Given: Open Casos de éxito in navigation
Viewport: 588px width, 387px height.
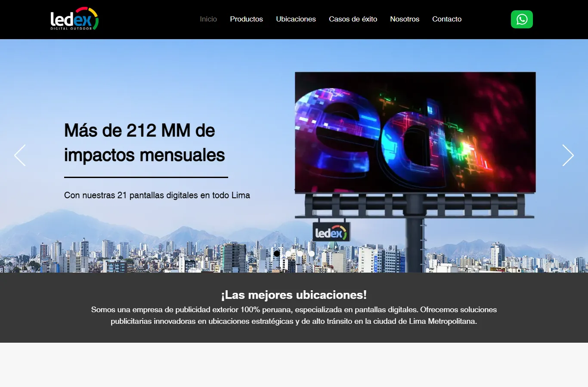Looking at the screenshot, I should coord(353,19).
